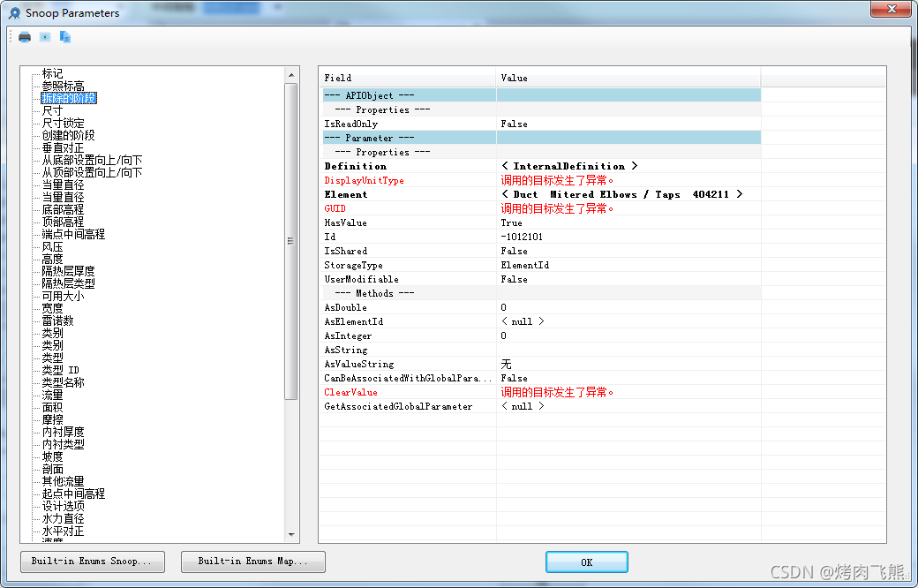The height and width of the screenshot is (588, 918).
Task: Select the 剖面 tree item
Action: pyautogui.click(x=52, y=469)
